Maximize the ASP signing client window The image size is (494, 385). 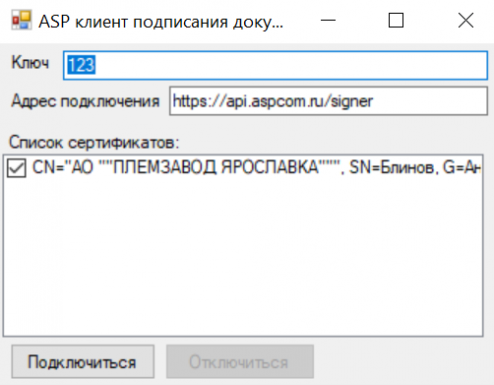tap(396, 21)
